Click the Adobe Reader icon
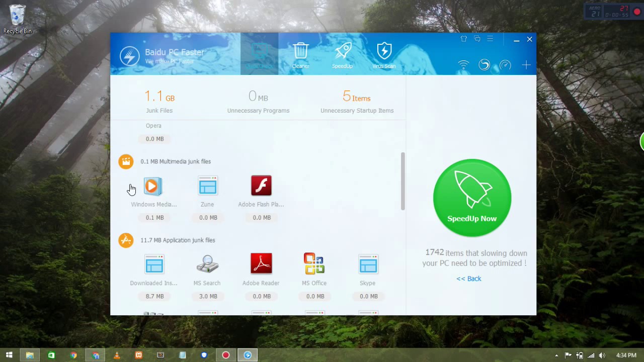 261,264
